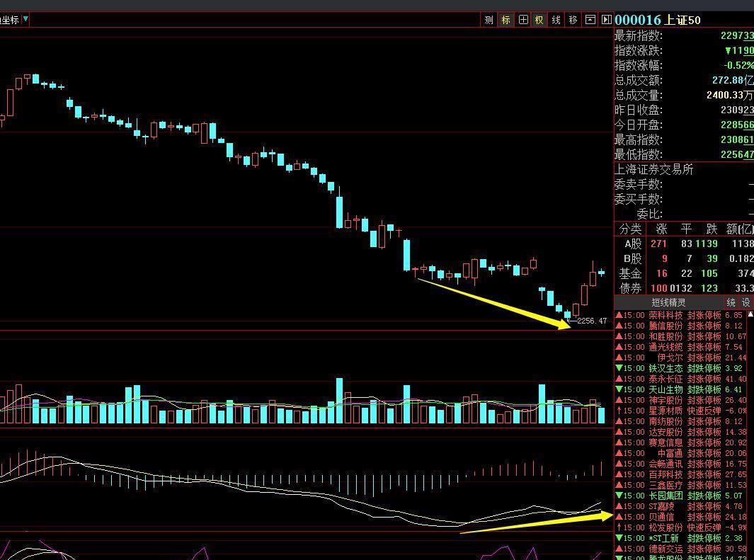Click the 000016 上证50 index title
The image size is (754, 560).
click(x=657, y=20)
